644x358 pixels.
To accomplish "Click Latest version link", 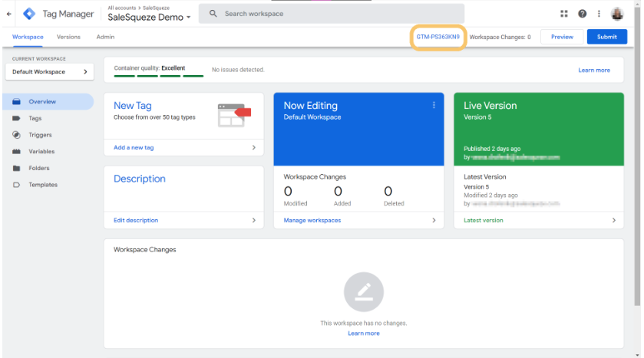I will tap(483, 220).
